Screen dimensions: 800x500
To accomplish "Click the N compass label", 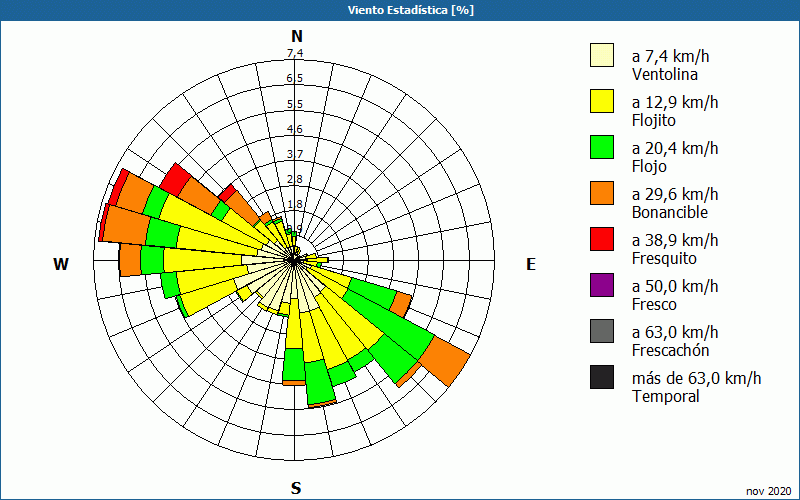I will click(296, 36).
